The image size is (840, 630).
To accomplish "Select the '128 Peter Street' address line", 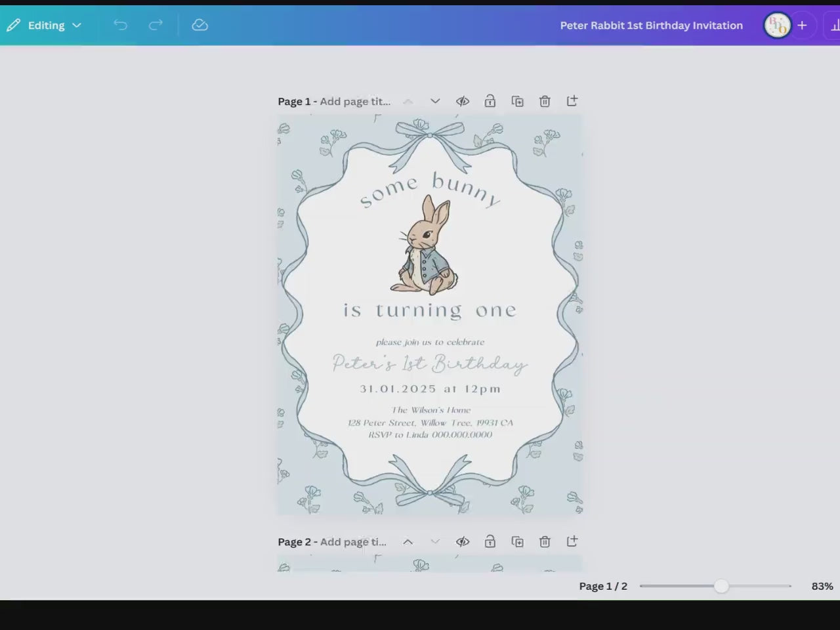I will click(x=430, y=423).
